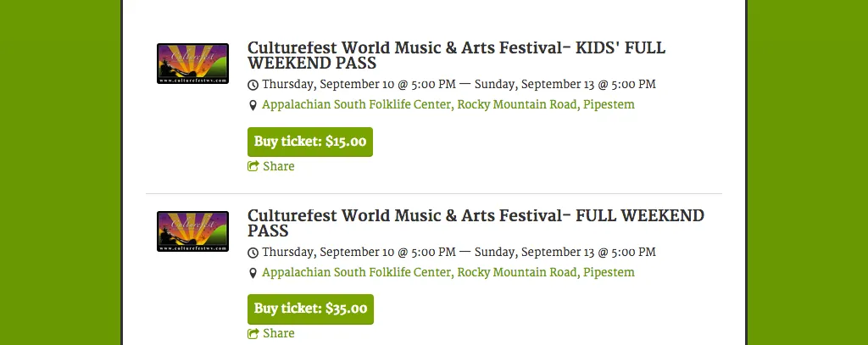868x345 pixels.
Task: Open the second event's FULL WEEKEND PASS title
Action: pyautogui.click(x=476, y=223)
